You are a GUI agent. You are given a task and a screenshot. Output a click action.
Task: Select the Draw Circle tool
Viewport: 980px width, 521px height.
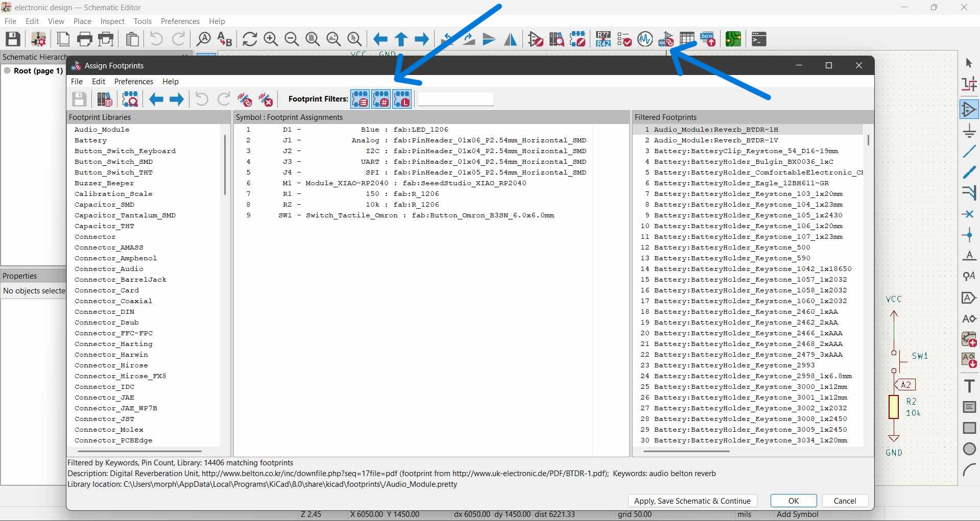[x=969, y=449]
